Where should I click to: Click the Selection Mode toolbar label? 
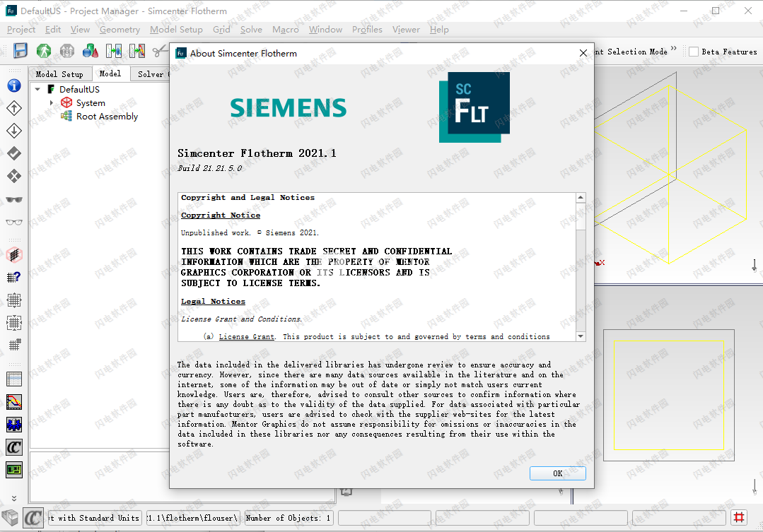pyautogui.click(x=631, y=52)
